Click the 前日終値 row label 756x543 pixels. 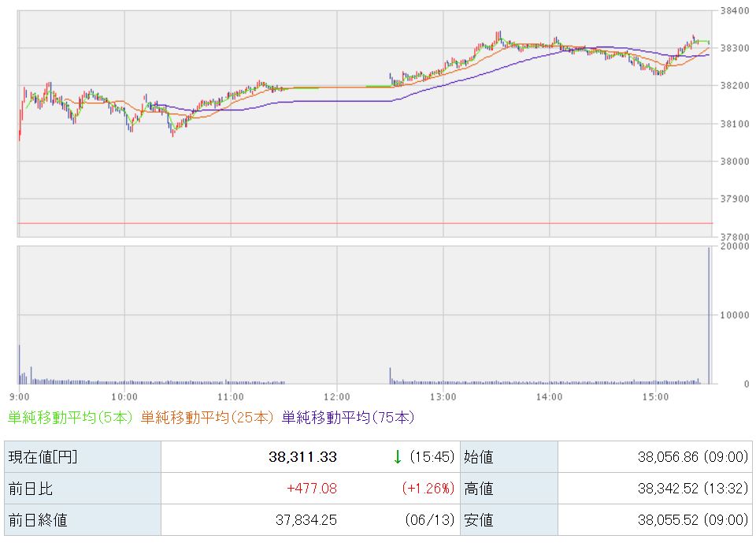coord(83,520)
